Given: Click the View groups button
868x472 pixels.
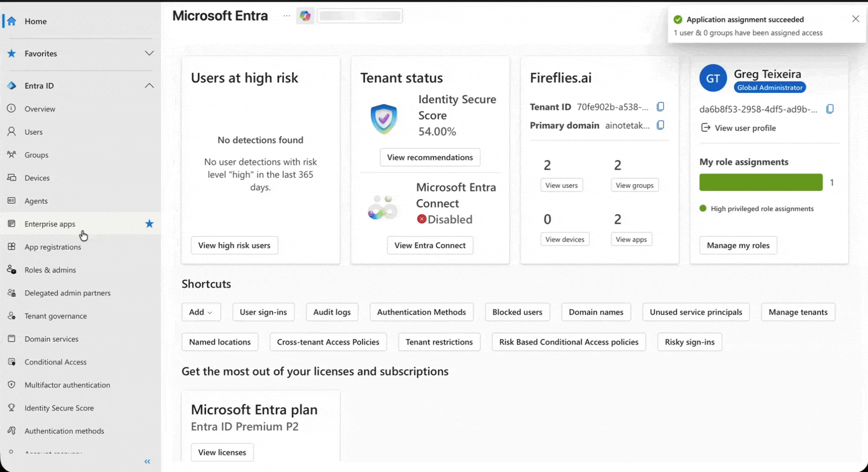Looking at the screenshot, I should coord(635,185).
